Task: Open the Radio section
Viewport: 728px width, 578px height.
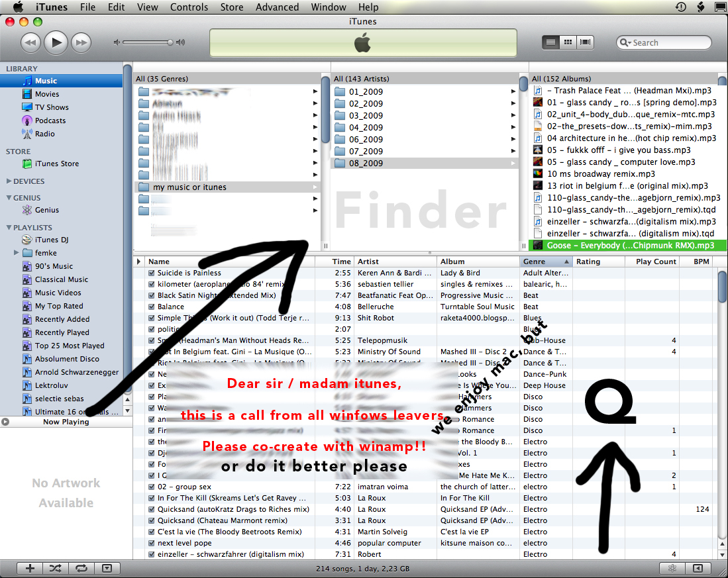Action: tap(44, 134)
